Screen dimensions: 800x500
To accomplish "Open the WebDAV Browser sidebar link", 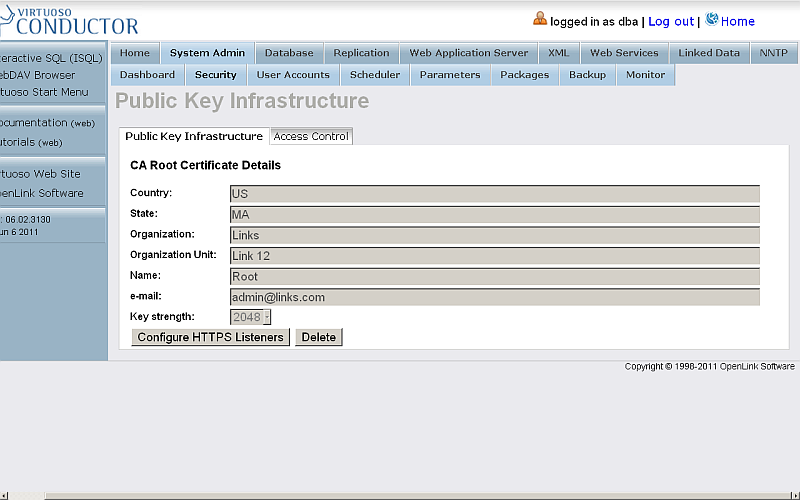I will (x=38, y=75).
